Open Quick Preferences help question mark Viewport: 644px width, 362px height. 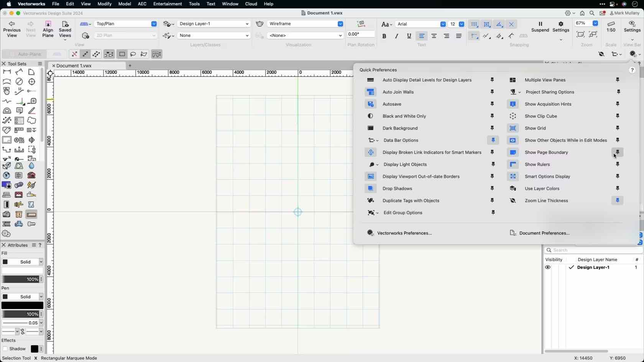point(632,70)
